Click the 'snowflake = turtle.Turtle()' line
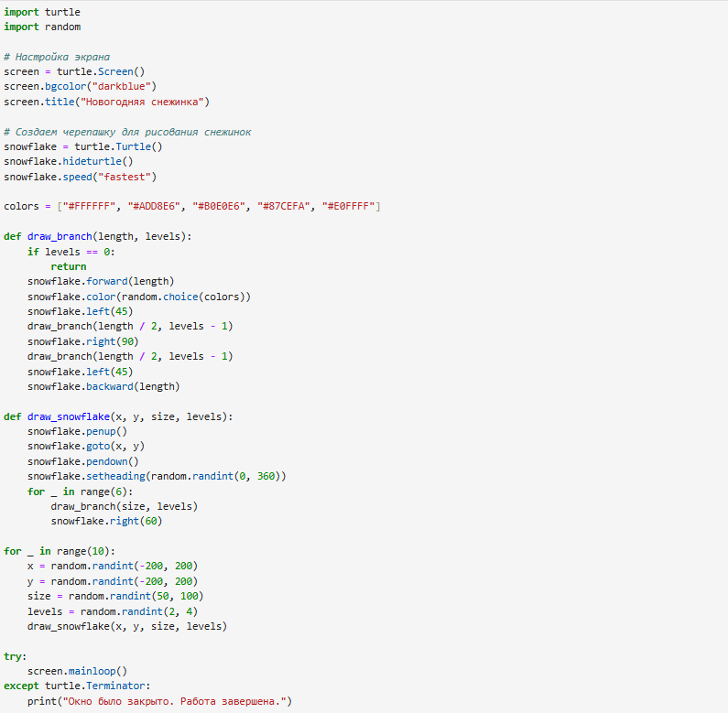The image size is (728, 713). click(83, 147)
